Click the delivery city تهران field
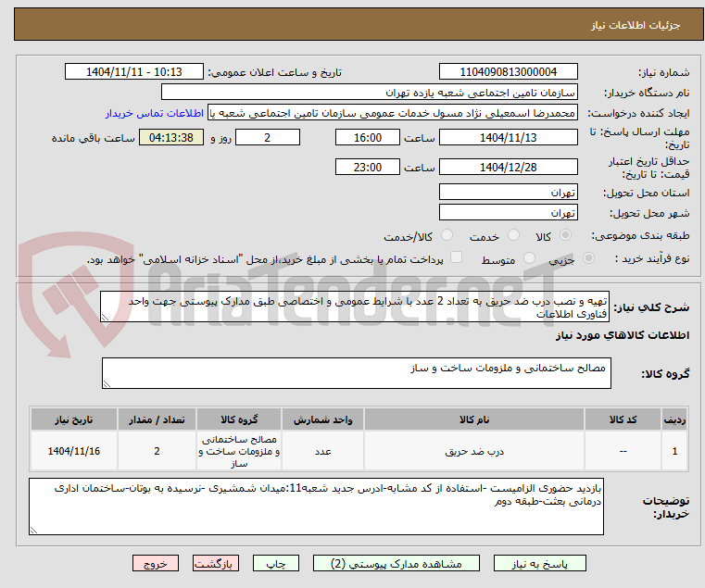Viewport: 705px width, 588px height. click(x=508, y=212)
